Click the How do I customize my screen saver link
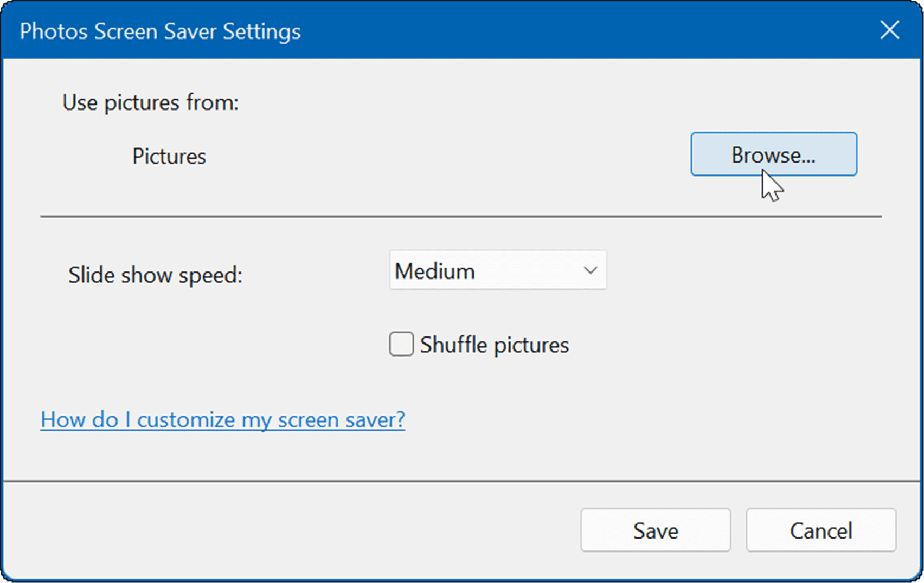This screenshot has height=583, width=924. click(222, 419)
